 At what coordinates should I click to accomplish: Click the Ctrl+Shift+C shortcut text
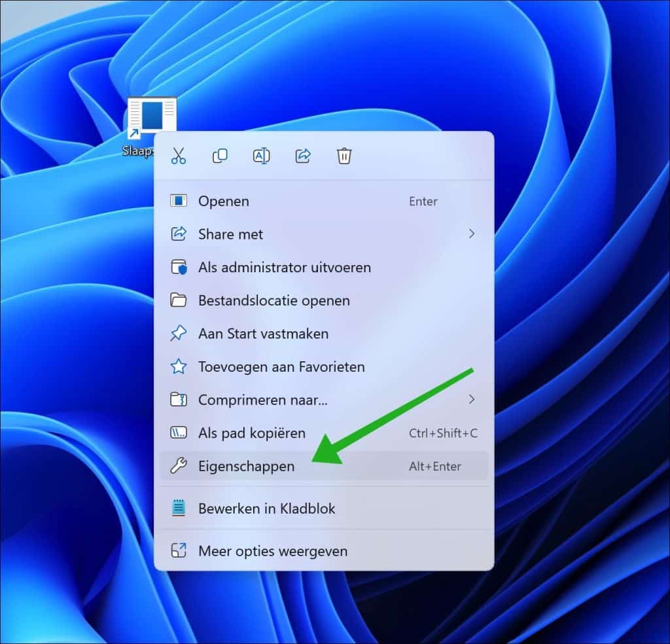443,433
